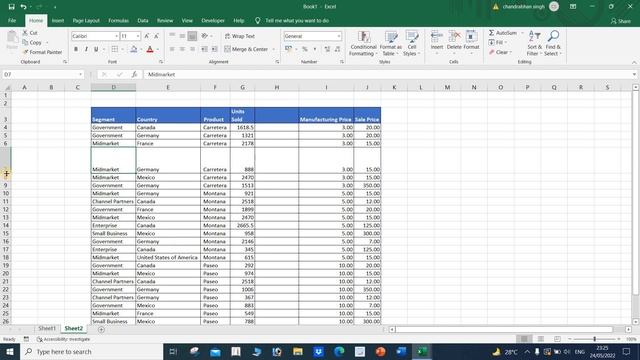Click AutoSum sigma button
640x360 pixels.
(x=502, y=33)
